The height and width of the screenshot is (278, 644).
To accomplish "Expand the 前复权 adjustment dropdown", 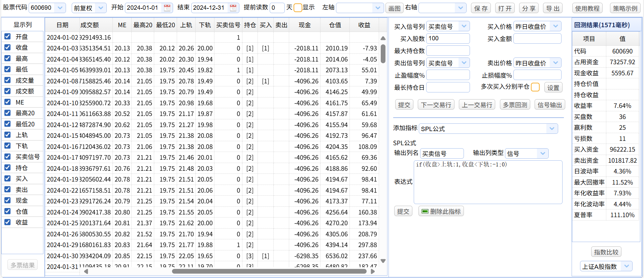I will pos(100,8).
